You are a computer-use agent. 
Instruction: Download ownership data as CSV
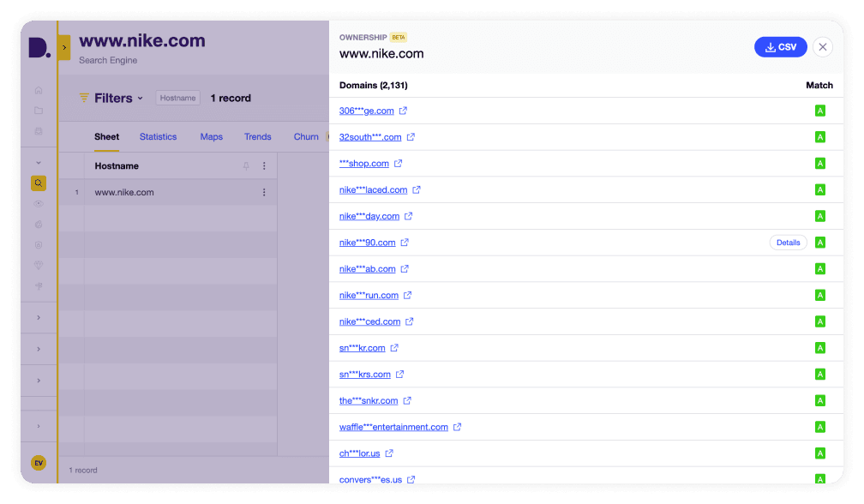pos(781,47)
